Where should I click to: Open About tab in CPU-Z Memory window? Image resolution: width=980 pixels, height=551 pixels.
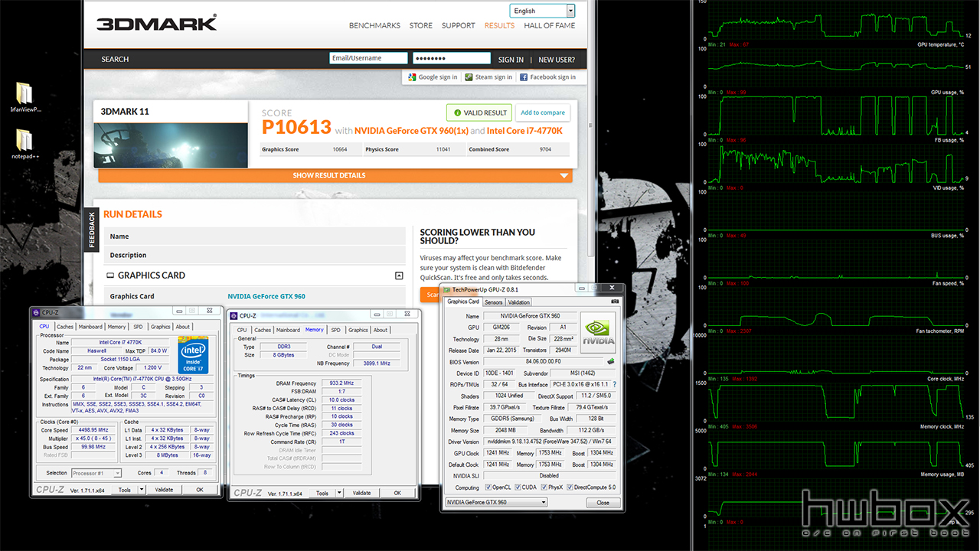(381, 330)
